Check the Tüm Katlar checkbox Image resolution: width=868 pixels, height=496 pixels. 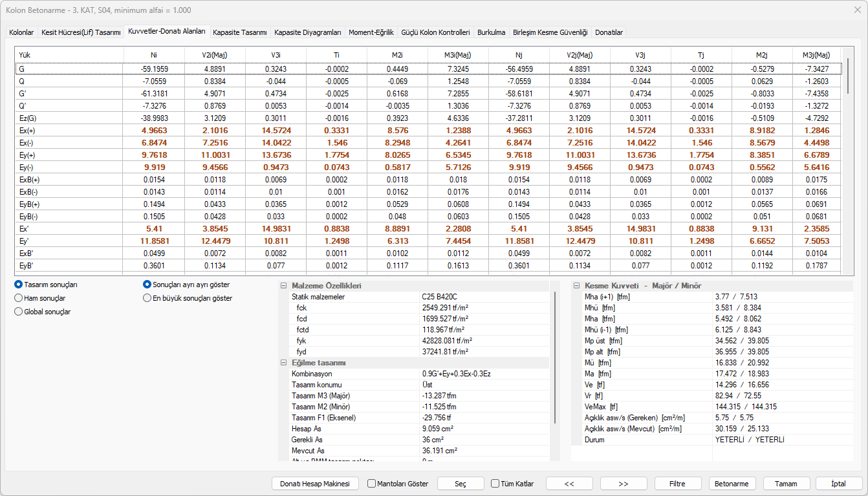pyautogui.click(x=495, y=484)
